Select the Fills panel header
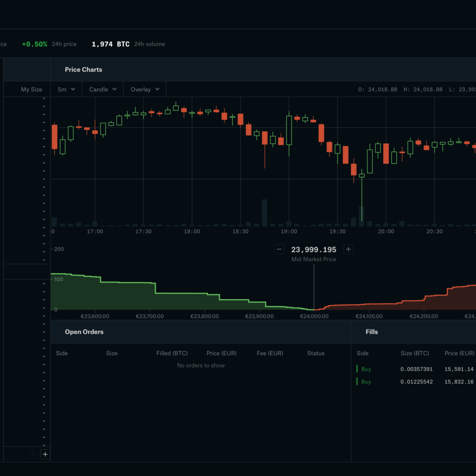The width and height of the screenshot is (476, 476). 372,332
